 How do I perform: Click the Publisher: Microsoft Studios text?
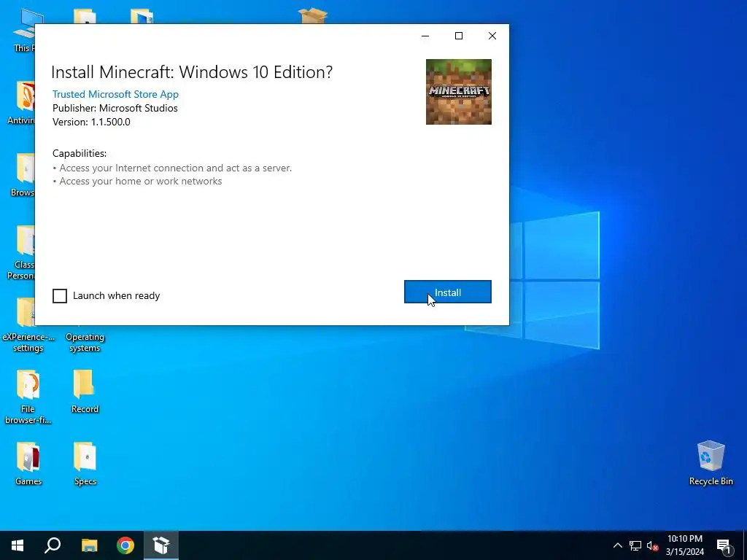[115, 108]
